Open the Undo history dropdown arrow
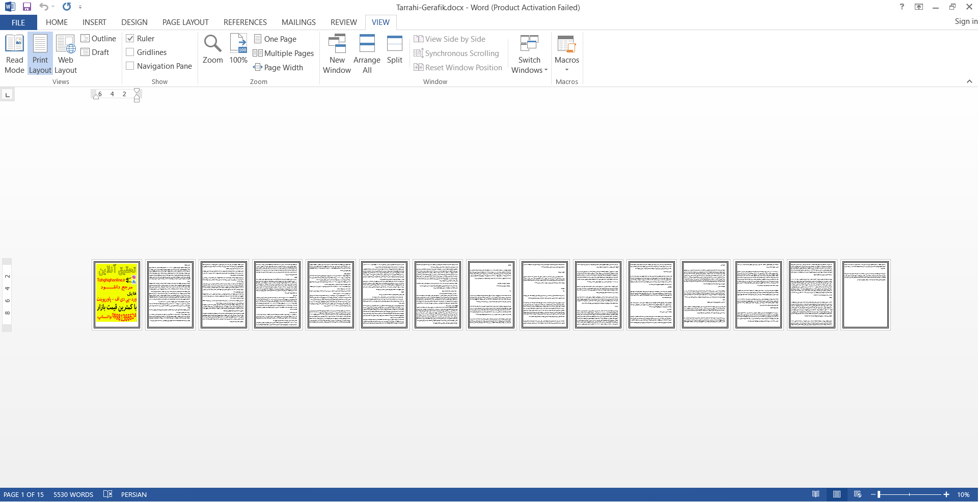980x502 pixels. point(53,7)
